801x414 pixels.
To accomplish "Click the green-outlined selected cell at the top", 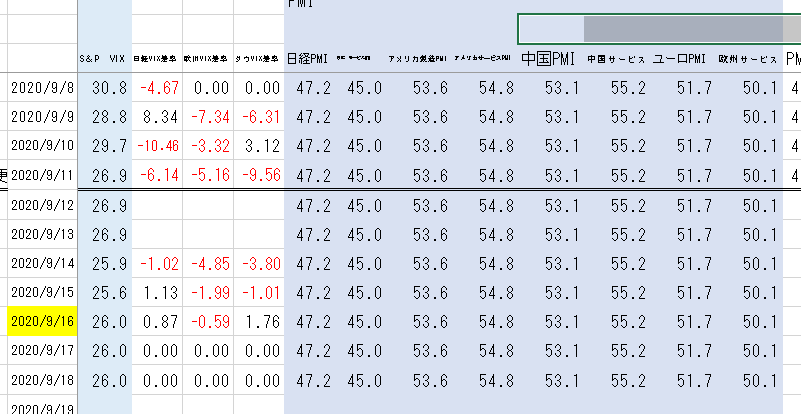I will pyautogui.click(x=550, y=27).
